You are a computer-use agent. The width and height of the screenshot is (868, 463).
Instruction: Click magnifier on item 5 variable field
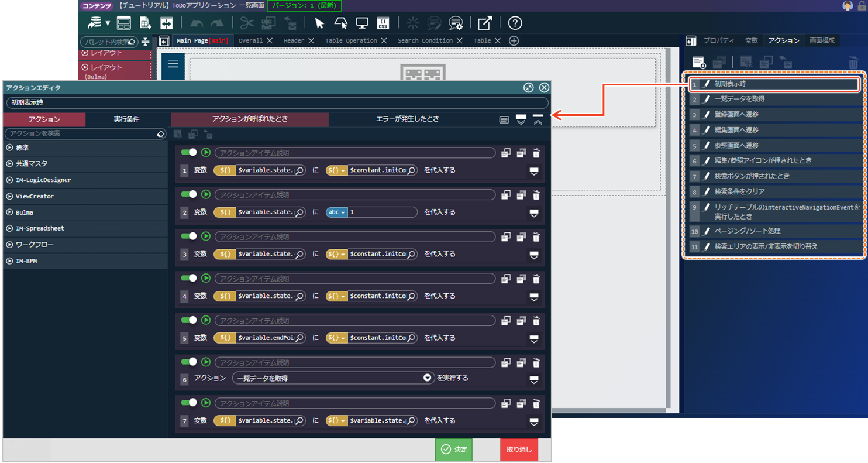299,338
